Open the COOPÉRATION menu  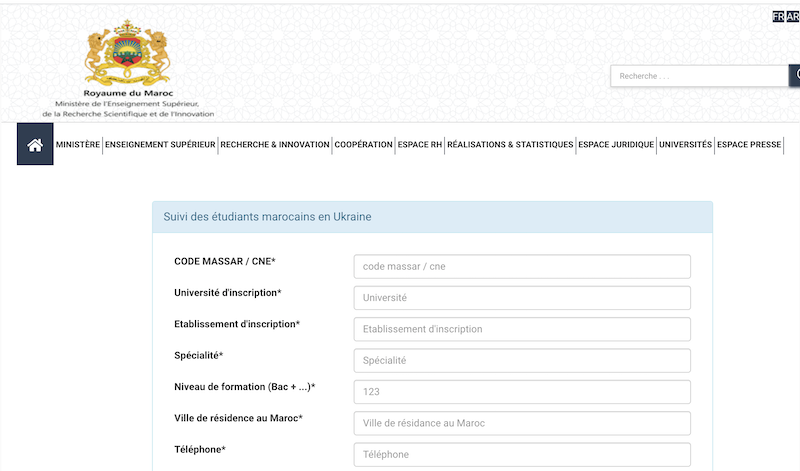click(364, 145)
